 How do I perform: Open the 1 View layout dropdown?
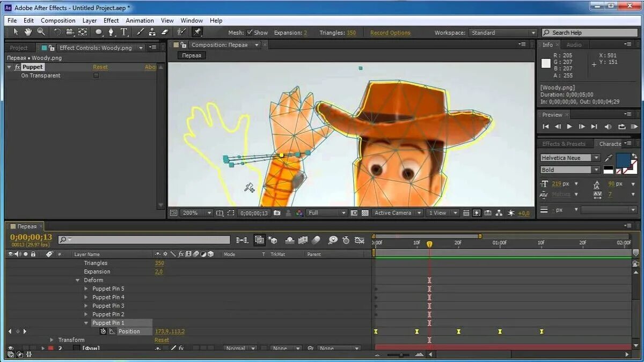(443, 213)
